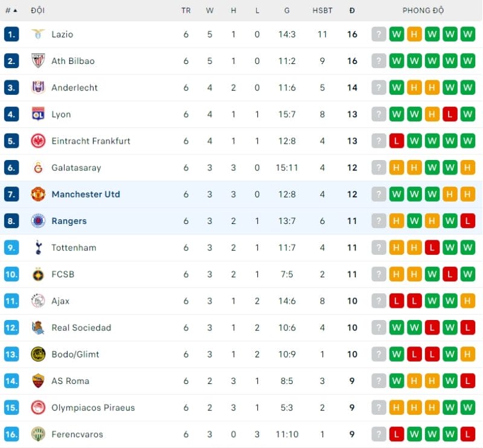Click the position 16 badge for Ferencvaros
The height and width of the screenshot is (448, 483).
tap(11, 434)
